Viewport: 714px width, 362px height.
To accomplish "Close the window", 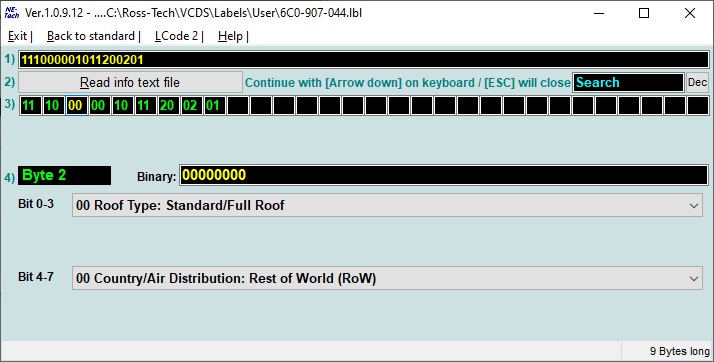I will click(690, 13).
